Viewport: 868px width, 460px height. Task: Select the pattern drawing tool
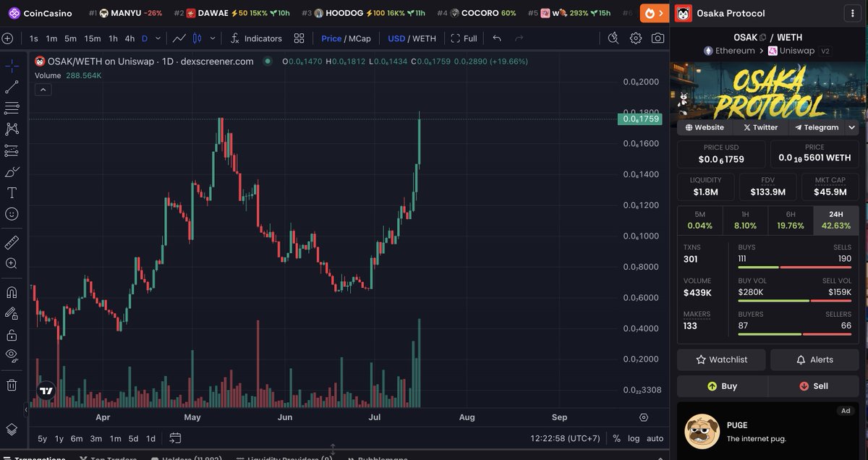pos(12,129)
